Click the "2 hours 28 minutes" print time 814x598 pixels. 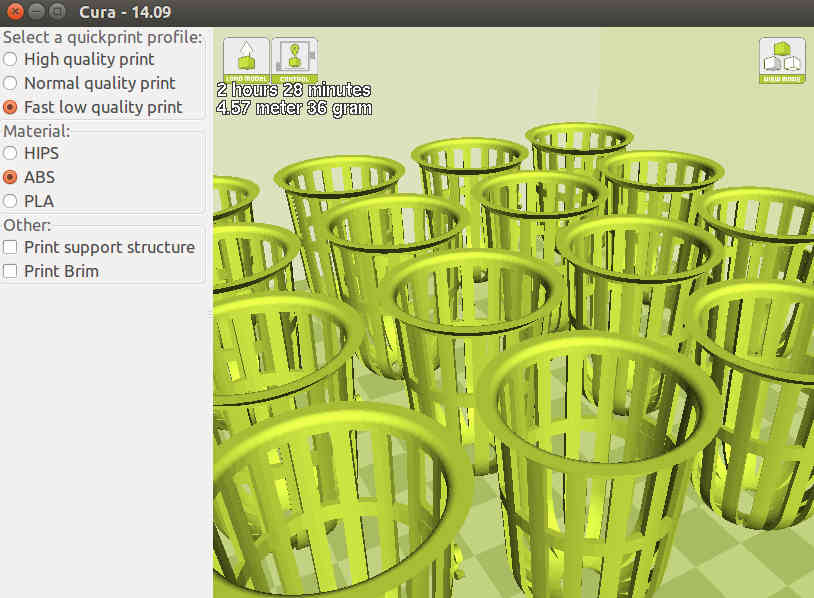pos(294,90)
